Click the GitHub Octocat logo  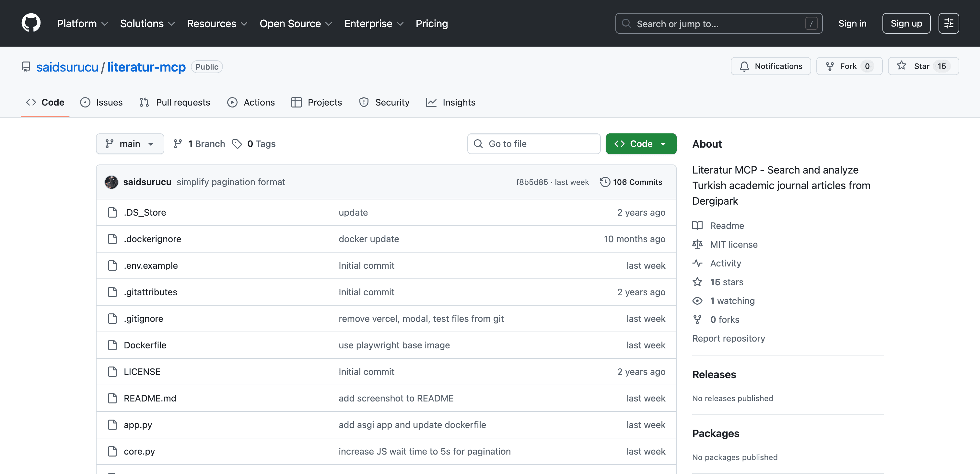(x=31, y=23)
